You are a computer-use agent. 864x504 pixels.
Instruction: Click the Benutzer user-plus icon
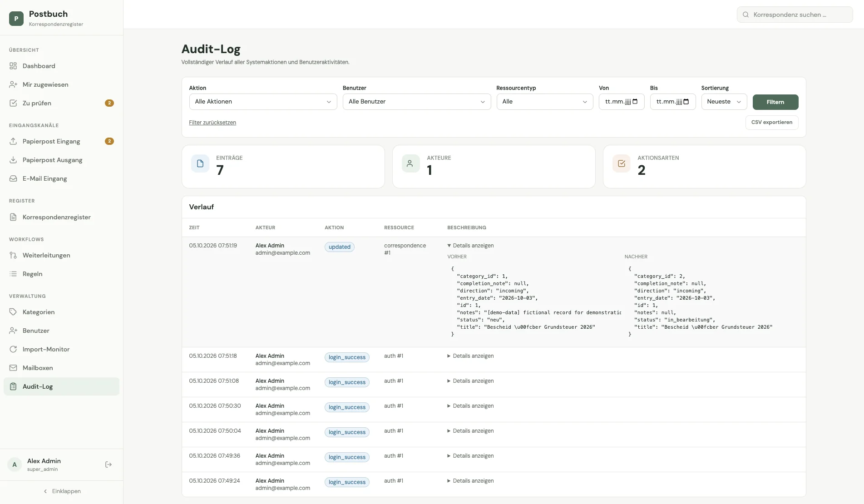click(13, 331)
